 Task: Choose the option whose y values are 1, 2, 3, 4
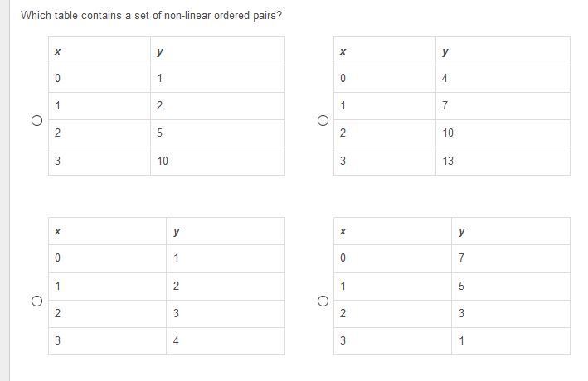click(x=36, y=301)
